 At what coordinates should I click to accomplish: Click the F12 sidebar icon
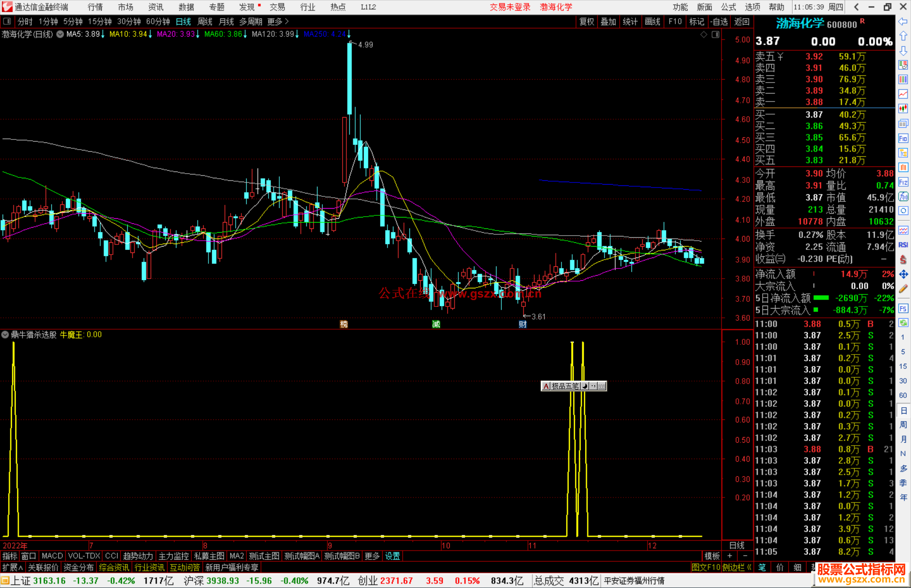[x=903, y=182]
